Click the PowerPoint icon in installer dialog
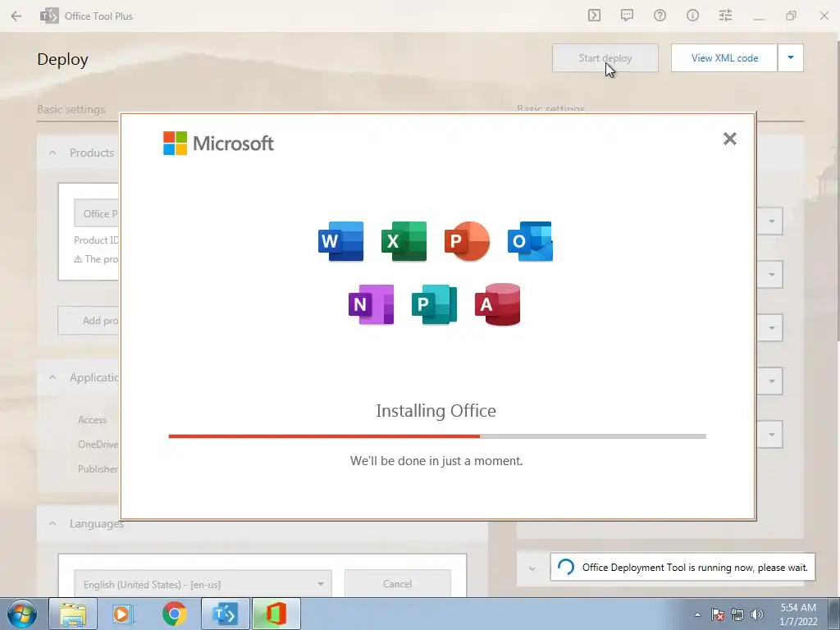840x630 pixels. (467, 241)
